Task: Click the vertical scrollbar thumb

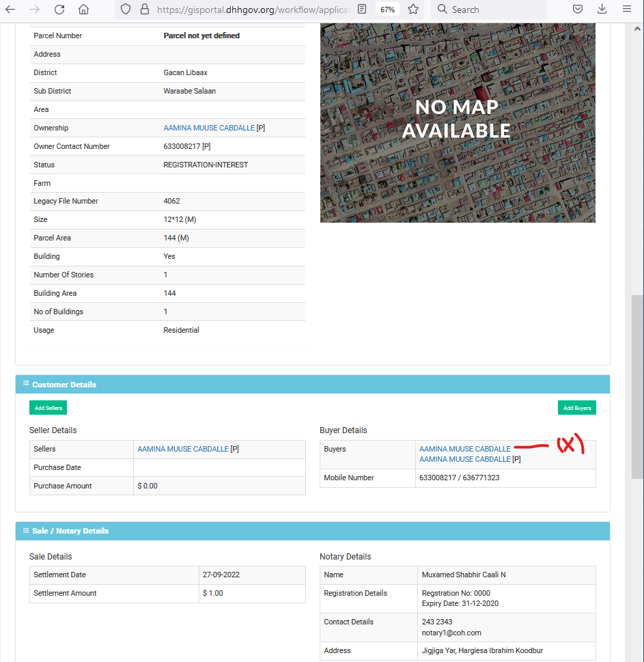Action: tap(637, 387)
